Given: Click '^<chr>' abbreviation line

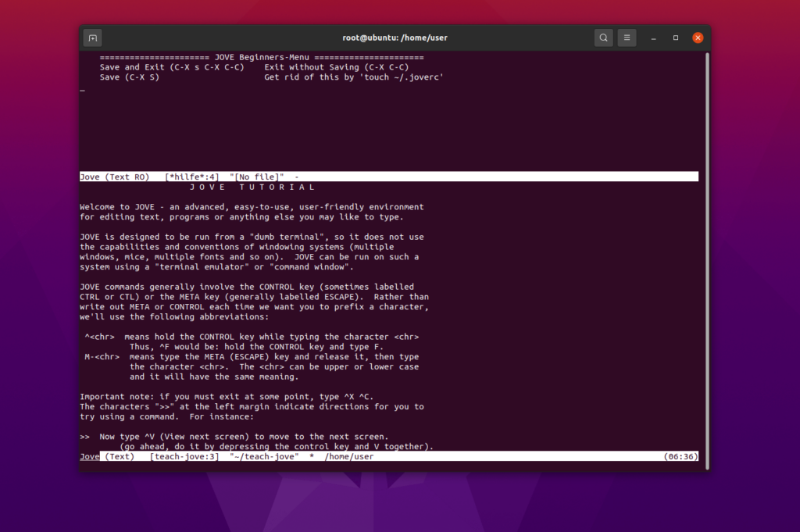Looking at the screenshot, I should 252,337.
